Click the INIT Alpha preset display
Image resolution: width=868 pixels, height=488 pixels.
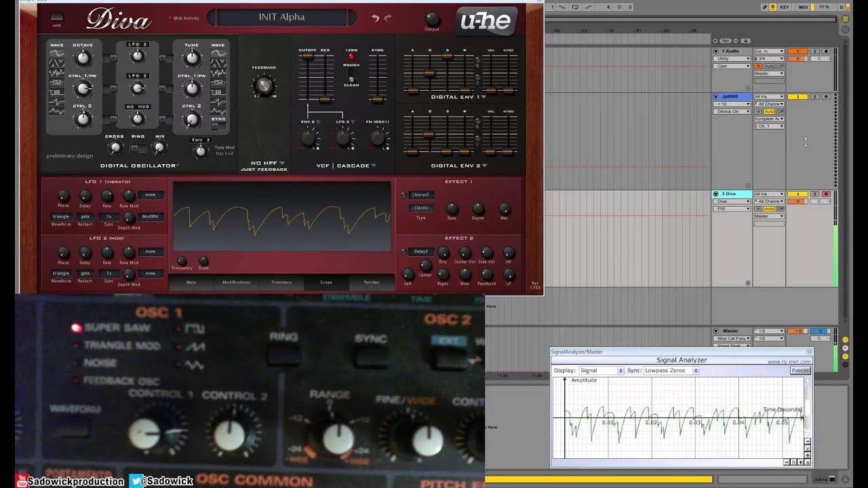point(281,17)
